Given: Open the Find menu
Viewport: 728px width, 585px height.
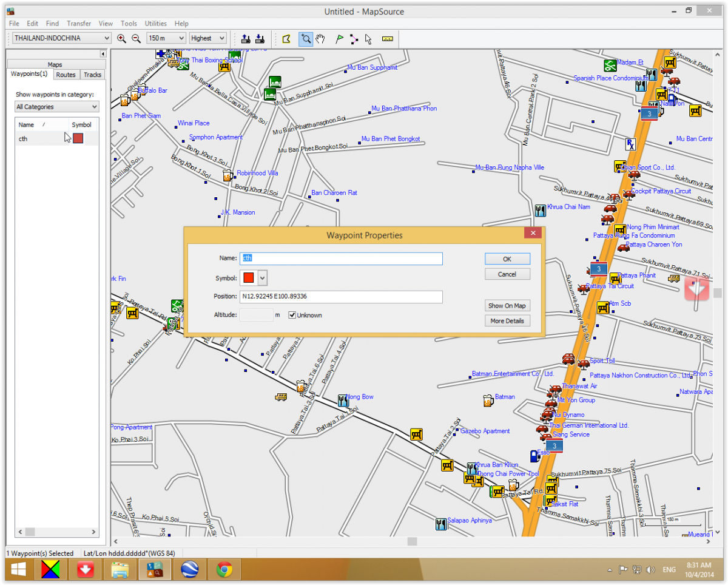Looking at the screenshot, I should point(53,24).
